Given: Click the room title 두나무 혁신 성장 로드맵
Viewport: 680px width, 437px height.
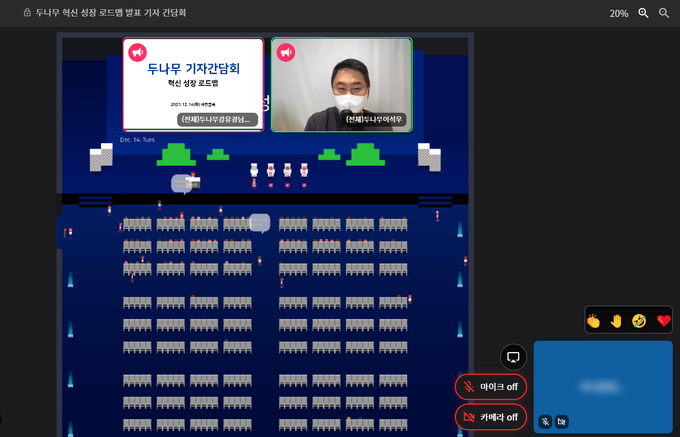Looking at the screenshot, I should [x=110, y=13].
